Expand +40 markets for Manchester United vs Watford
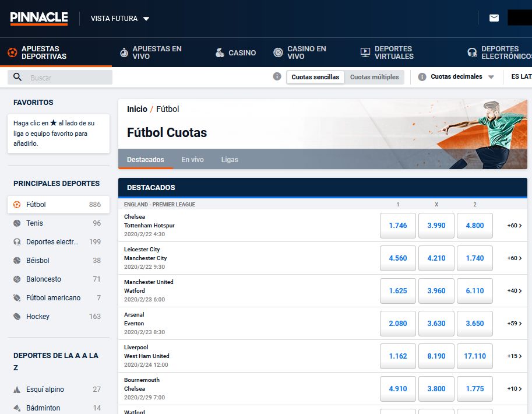This screenshot has width=532, height=414. click(515, 291)
